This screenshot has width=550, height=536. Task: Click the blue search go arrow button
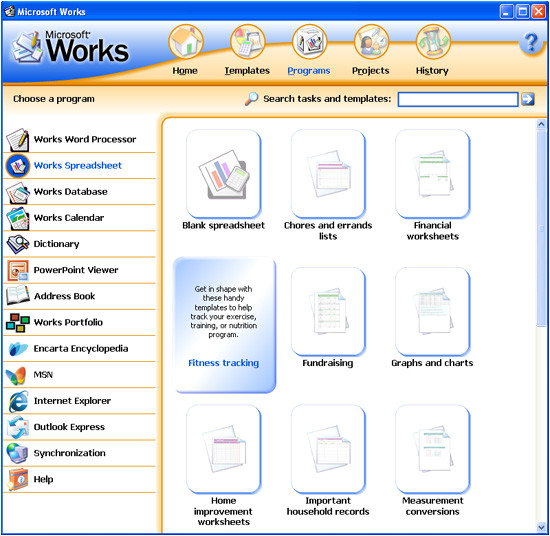[528, 99]
